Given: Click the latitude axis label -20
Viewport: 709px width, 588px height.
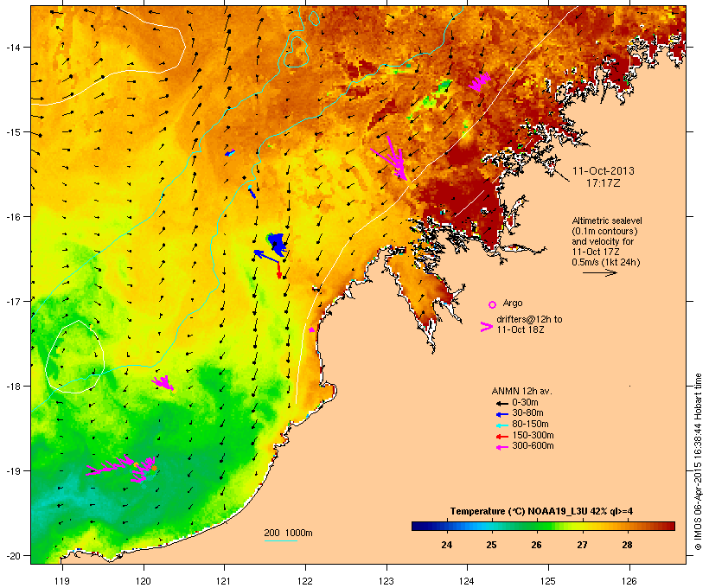Looking at the screenshot, I should click(x=12, y=556).
